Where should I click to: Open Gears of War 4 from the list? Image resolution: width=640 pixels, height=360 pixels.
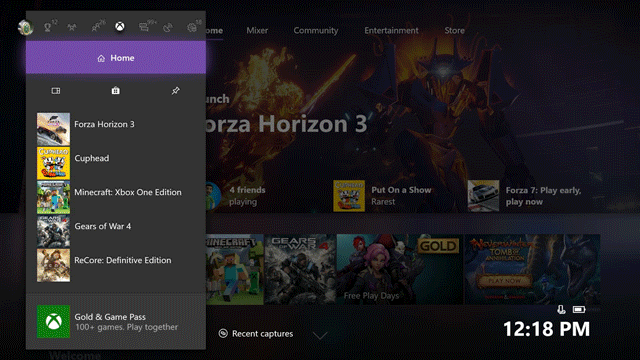pos(116,231)
